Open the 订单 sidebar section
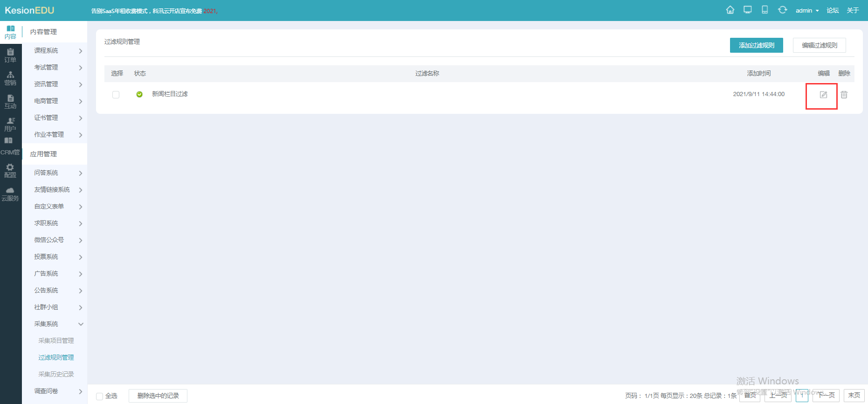This screenshot has width=868, height=404. pyautogui.click(x=10, y=55)
